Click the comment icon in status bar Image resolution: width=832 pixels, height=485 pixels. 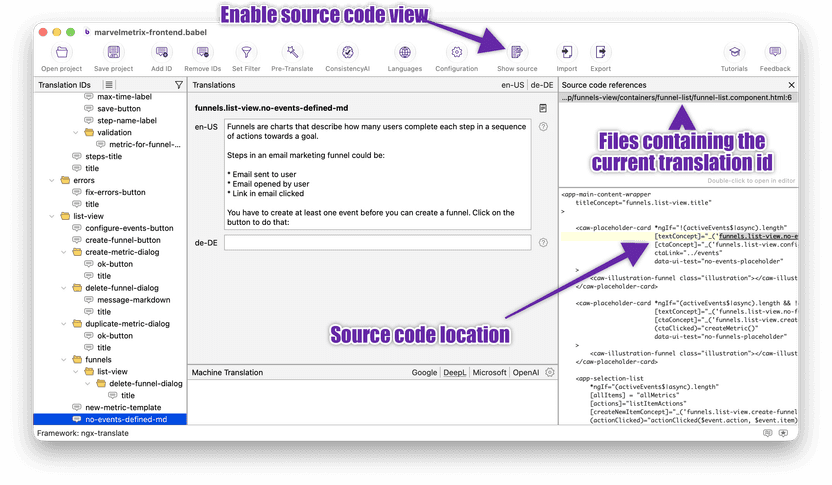point(767,433)
